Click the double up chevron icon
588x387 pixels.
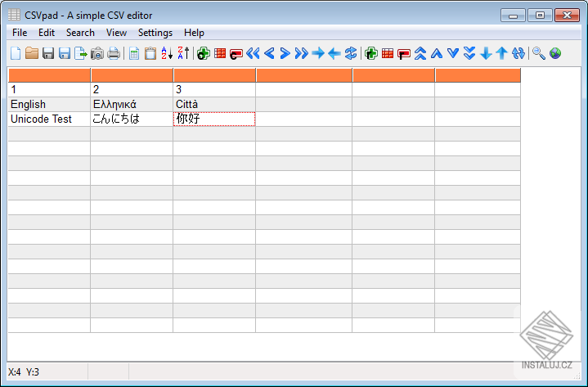[420, 53]
